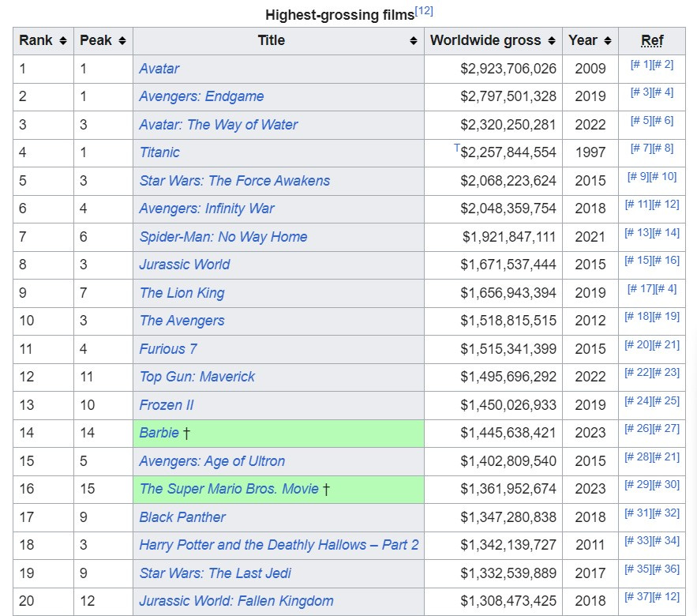This screenshot has width=697, height=616.
Task: Open reference [# 22] for Top Gun: Maverick
Action: (x=638, y=372)
